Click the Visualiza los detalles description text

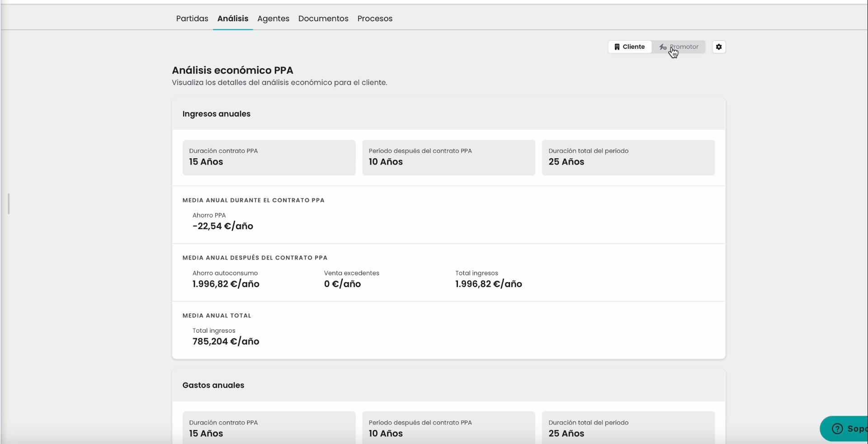pyautogui.click(x=279, y=83)
